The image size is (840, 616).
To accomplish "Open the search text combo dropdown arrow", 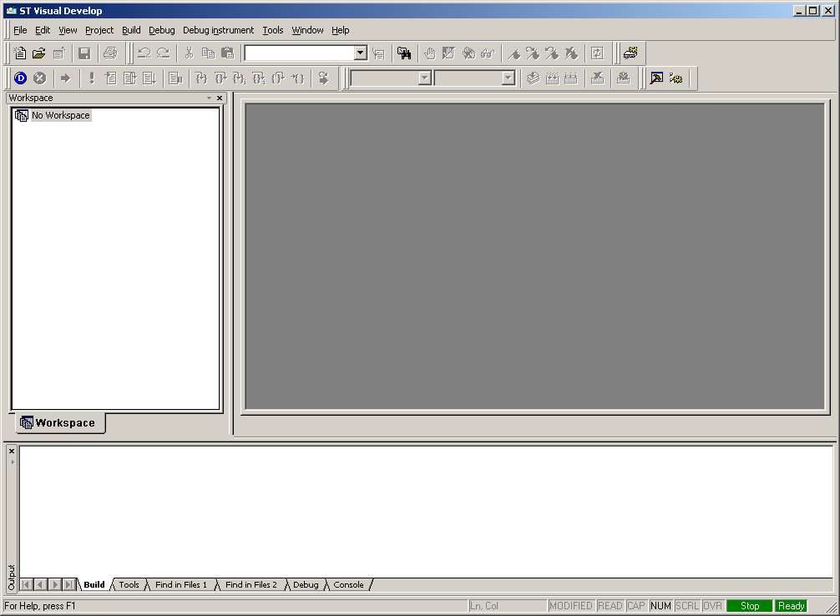I will 361,53.
